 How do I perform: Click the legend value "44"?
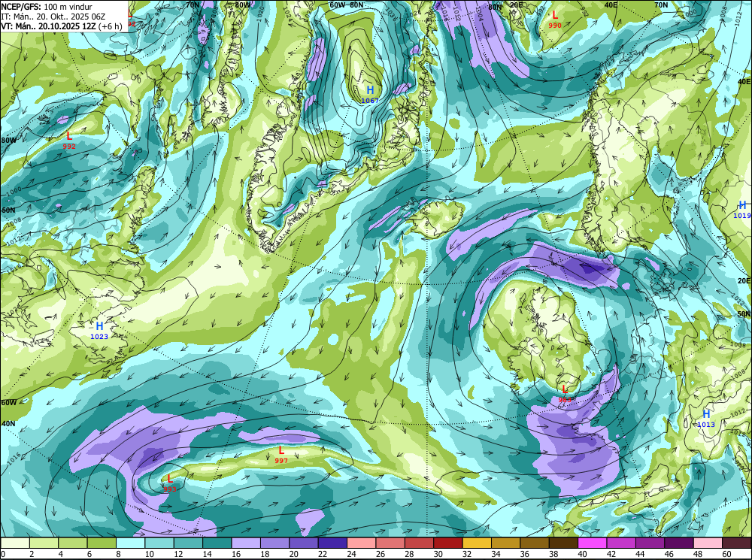pos(640,554)
